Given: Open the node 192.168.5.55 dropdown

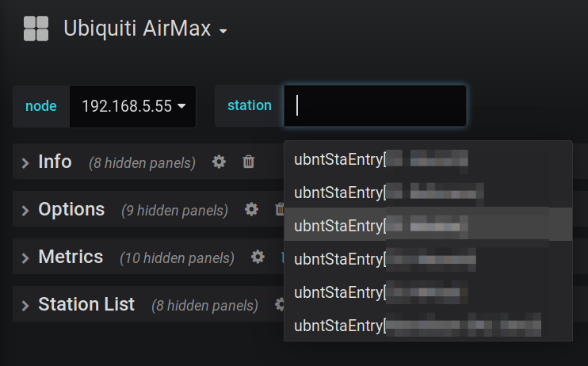Looking at the screenshot, I should [x=133, y=106].
